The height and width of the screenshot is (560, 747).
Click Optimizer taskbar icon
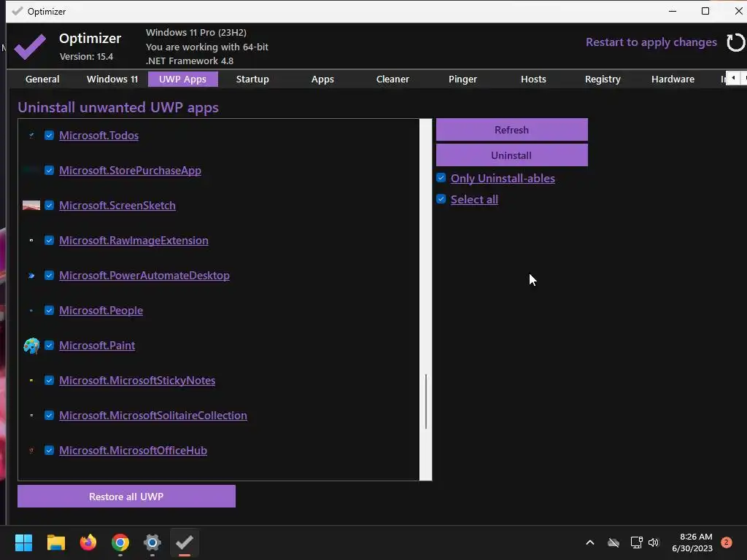click(185, 542)
